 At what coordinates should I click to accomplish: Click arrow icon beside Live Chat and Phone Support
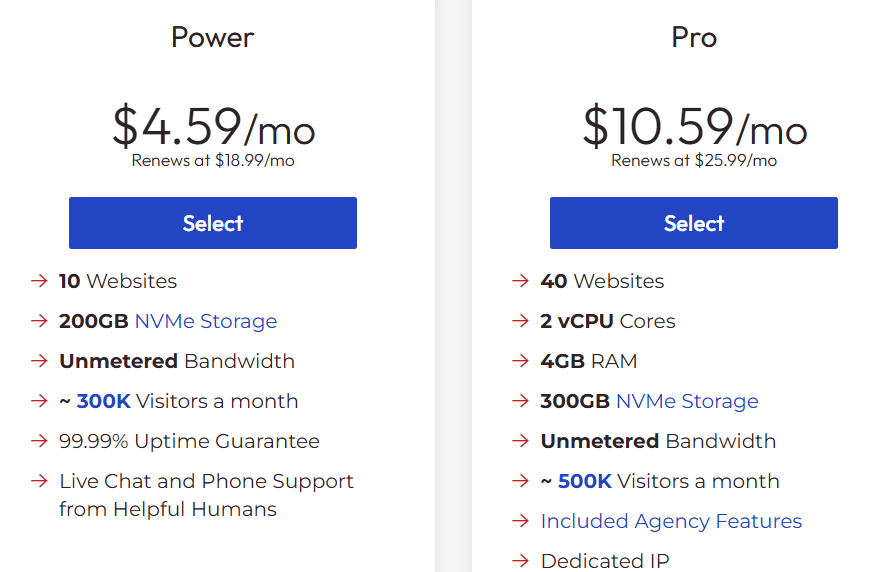(39, 481)
